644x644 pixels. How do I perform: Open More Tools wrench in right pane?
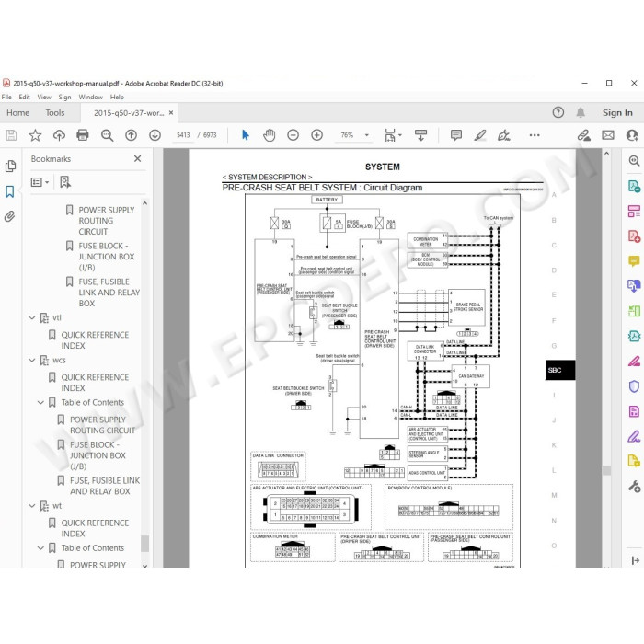634,487
